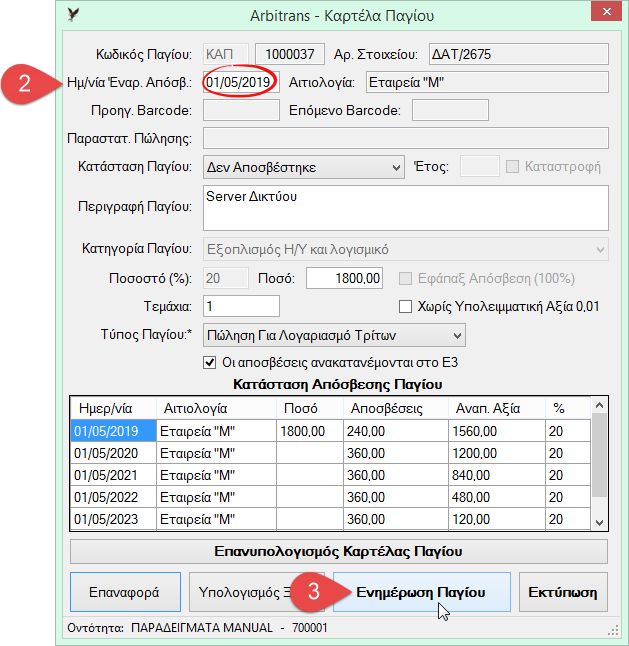Click the 1200,00 remaining value cell

click(x=497, y=453)
